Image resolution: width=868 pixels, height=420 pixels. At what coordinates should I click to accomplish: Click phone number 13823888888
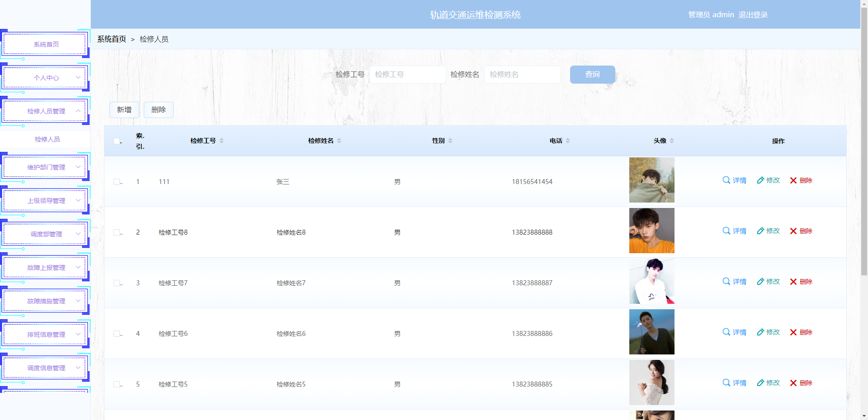click(x=532, y=232)
